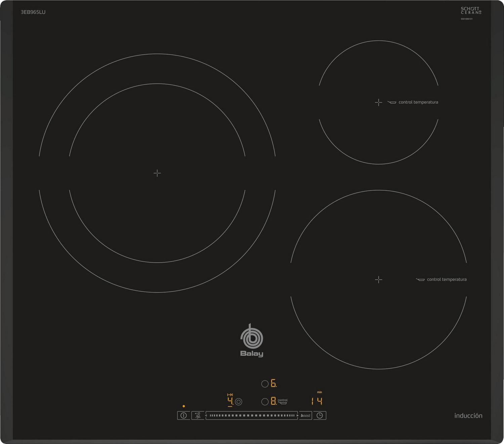This screenshot has width=504, height=444.
Task: Tap the pan icon in the front right zone
Action: click(x=420, y=280)
